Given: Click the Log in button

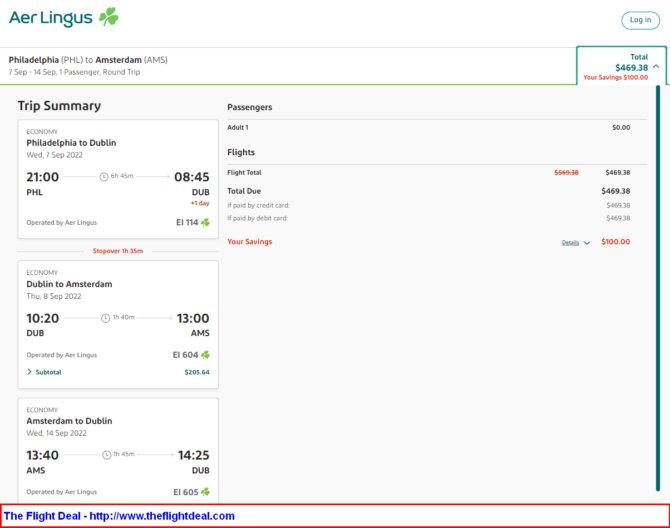Looking at the screenshot, I should 640,20.
